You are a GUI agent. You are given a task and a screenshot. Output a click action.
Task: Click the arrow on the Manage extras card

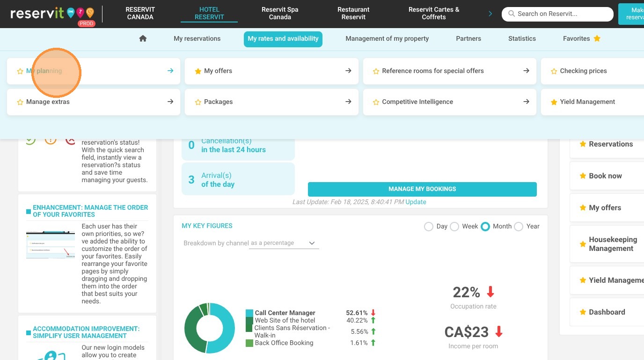pos(170,102)
